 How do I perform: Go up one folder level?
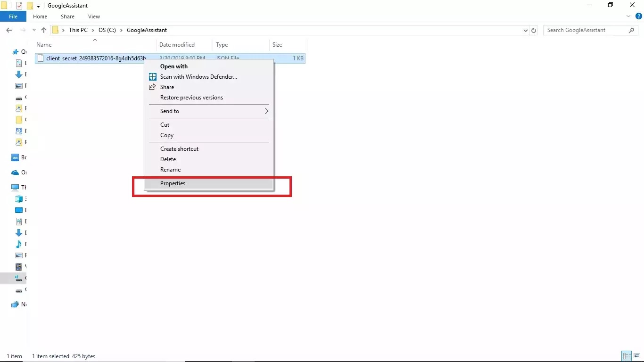point(44,30)
